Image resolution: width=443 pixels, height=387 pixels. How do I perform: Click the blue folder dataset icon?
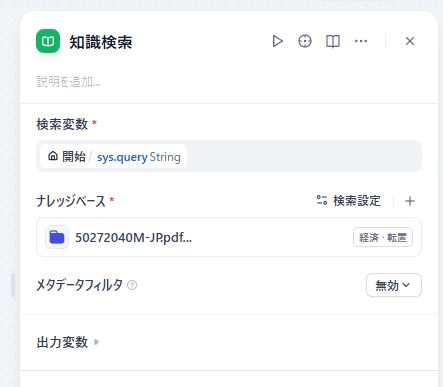[57, 237]
